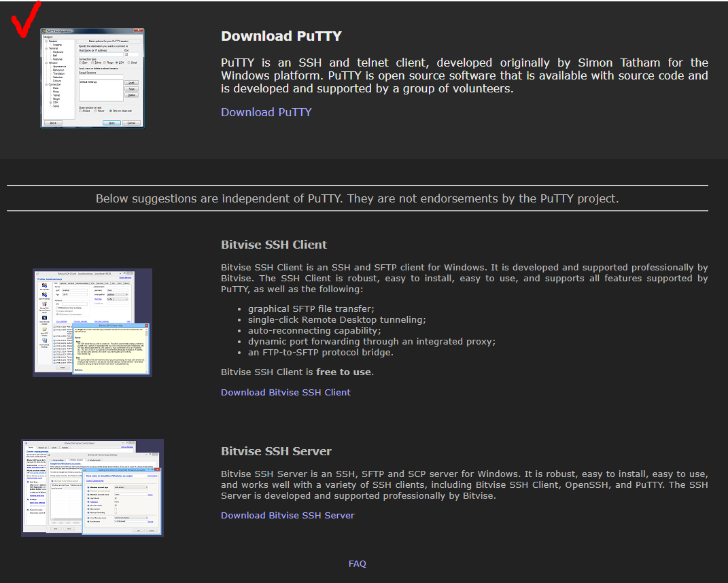Click the 'Bitvise SSH Server' heading
The image size is (728, 583).
[276, 451]
